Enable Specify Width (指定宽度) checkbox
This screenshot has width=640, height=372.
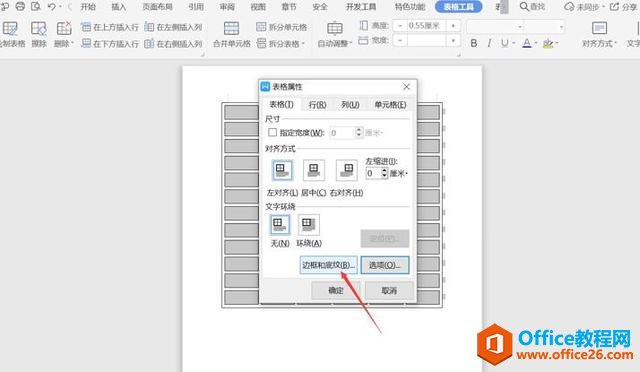point(272,133)
